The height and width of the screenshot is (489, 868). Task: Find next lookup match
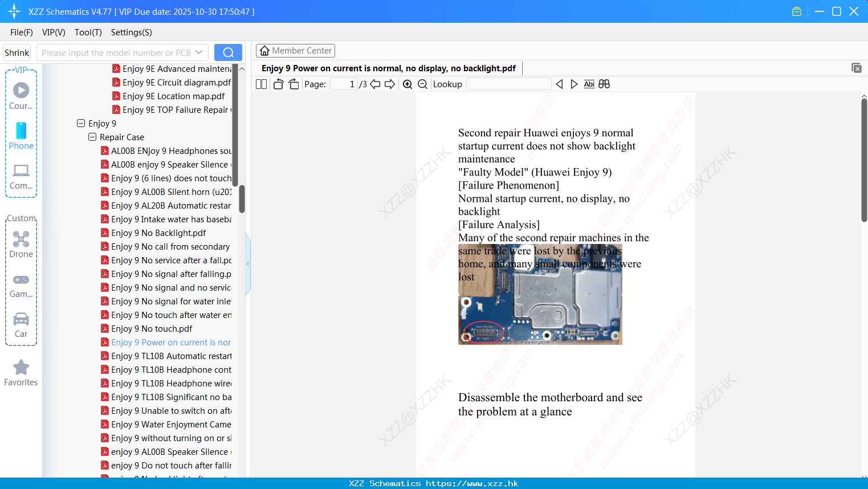[574, 84]
